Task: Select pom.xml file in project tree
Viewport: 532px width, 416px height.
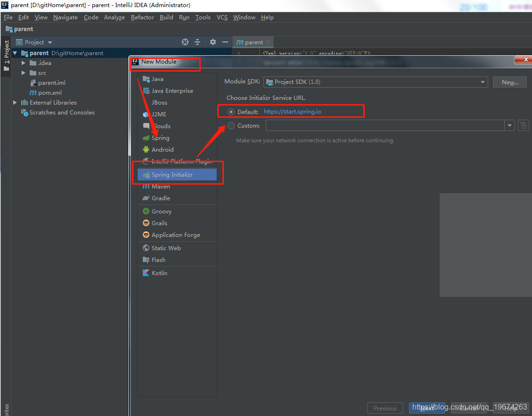Action: point(45,93)
